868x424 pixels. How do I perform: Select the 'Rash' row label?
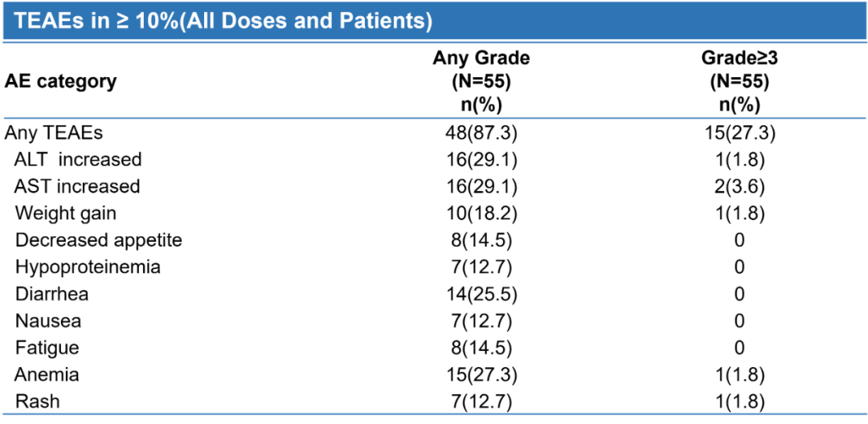38,401
